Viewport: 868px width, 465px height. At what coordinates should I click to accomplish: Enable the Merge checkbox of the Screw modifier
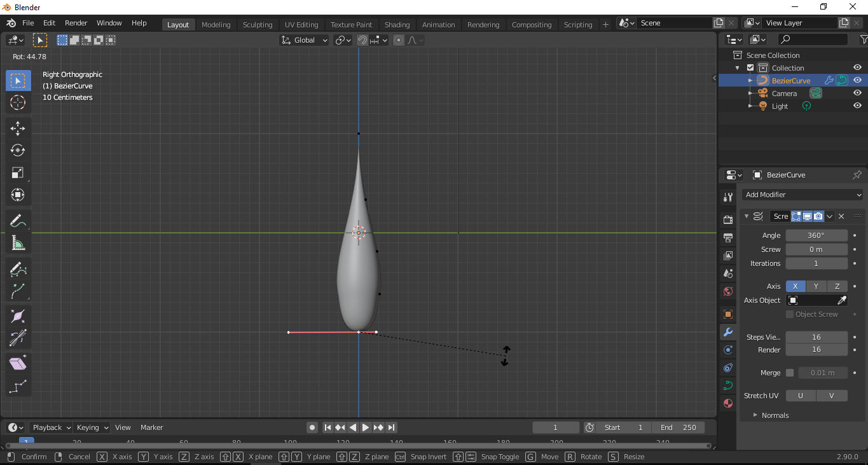point(790,373)
